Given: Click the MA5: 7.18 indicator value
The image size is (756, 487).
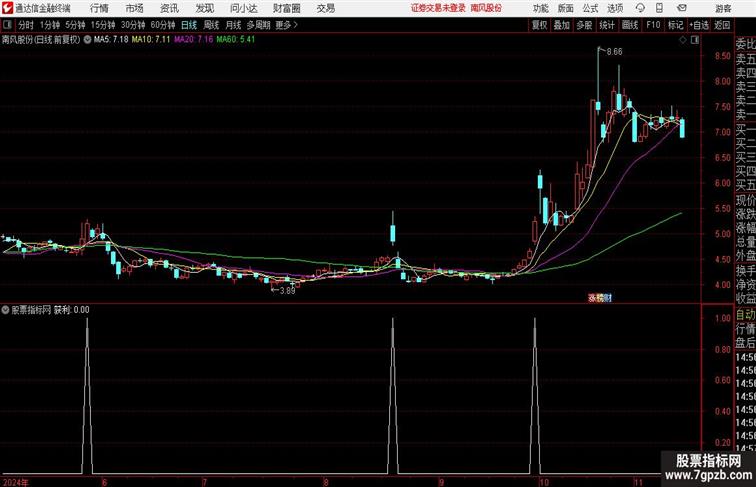Looking at the screenshot, I should (111, 40).
